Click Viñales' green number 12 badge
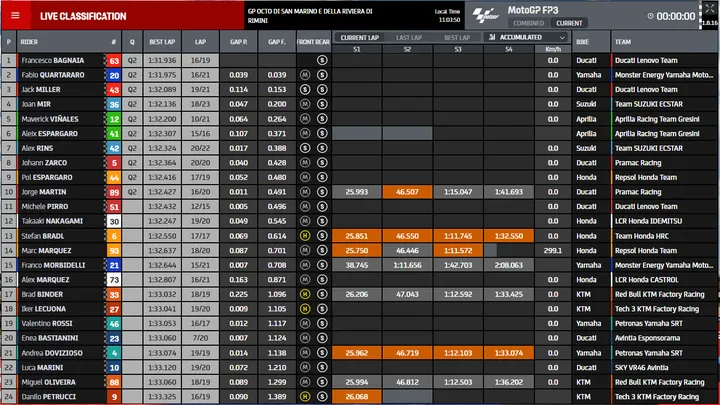 pos(114,119)
